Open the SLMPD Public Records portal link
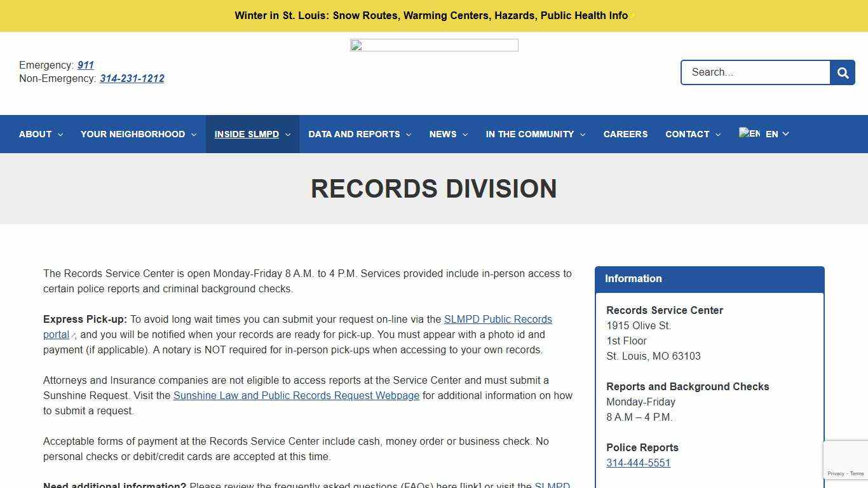 coord(498,319)
